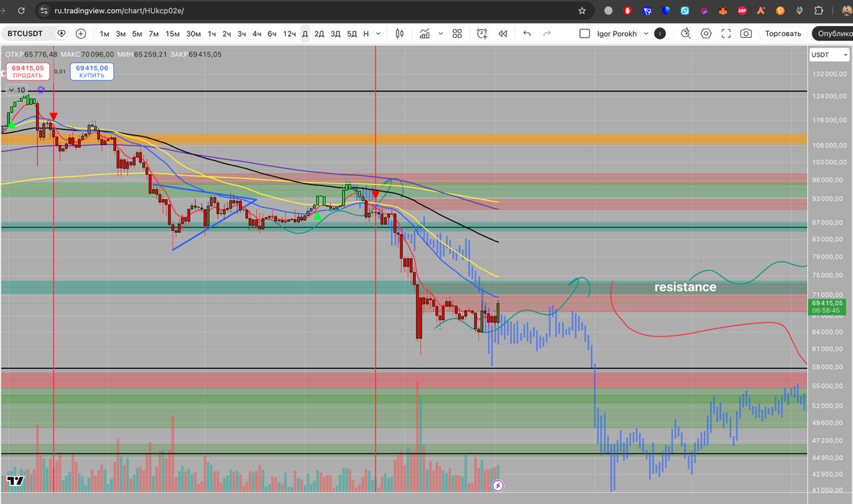The width and height of the screenshot is (853, 504).
Task: Open quick search lightning magnifier icon
Action: [x=686, y=34]
